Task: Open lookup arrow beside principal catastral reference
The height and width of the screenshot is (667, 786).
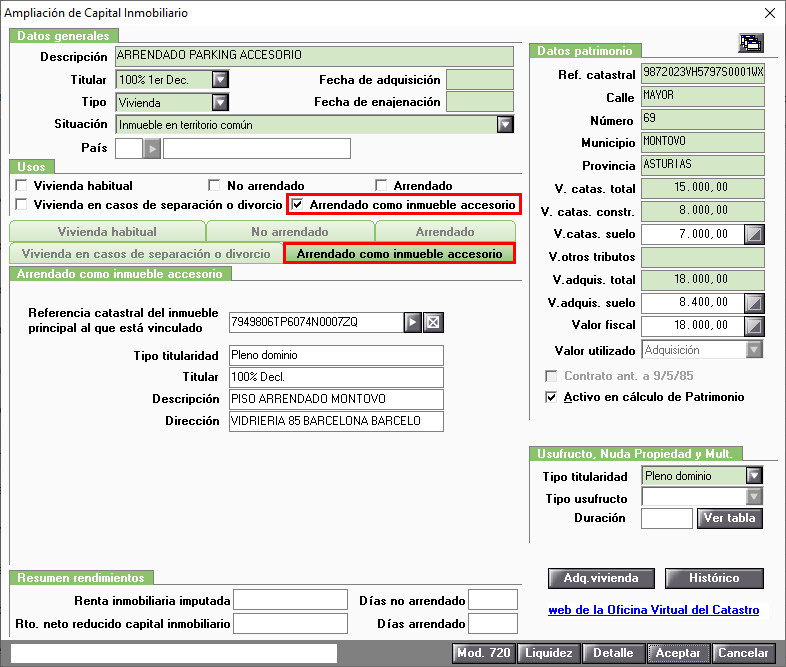Action: pos(413,322)
